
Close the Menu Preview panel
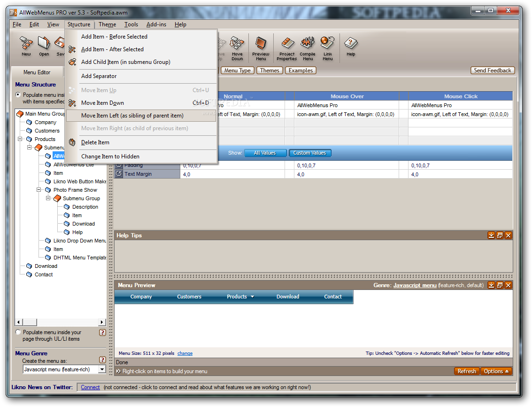(x=508, y=285)
